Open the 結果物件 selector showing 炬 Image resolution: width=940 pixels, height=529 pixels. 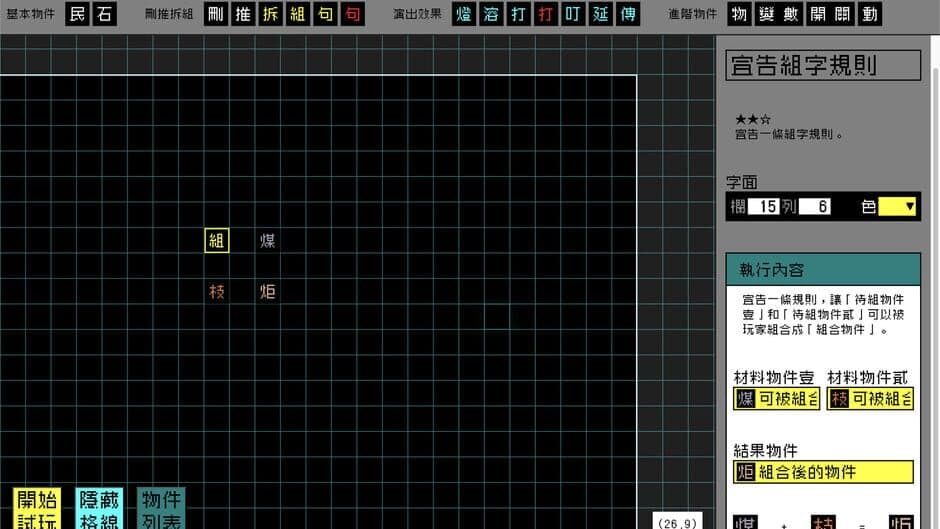(x=822, y=472)
